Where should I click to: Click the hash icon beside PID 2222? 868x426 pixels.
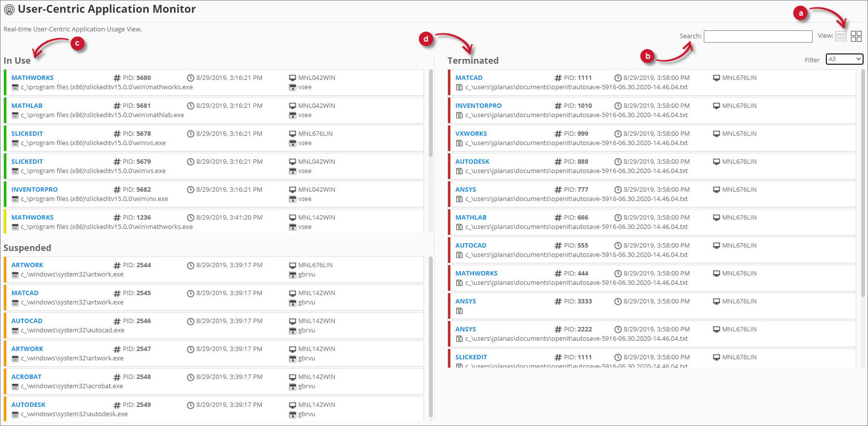pyautogui.click(x=558, y=329)
